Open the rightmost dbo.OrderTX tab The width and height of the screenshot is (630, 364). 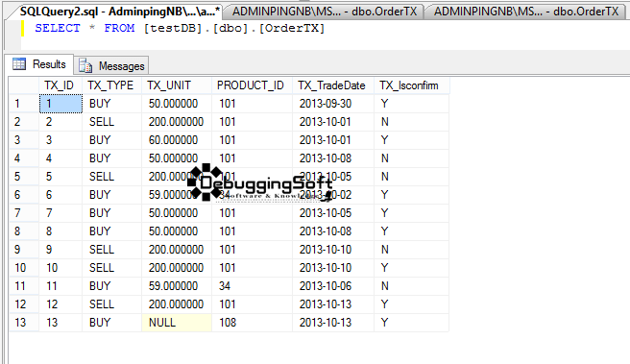[x=526, y=12]
